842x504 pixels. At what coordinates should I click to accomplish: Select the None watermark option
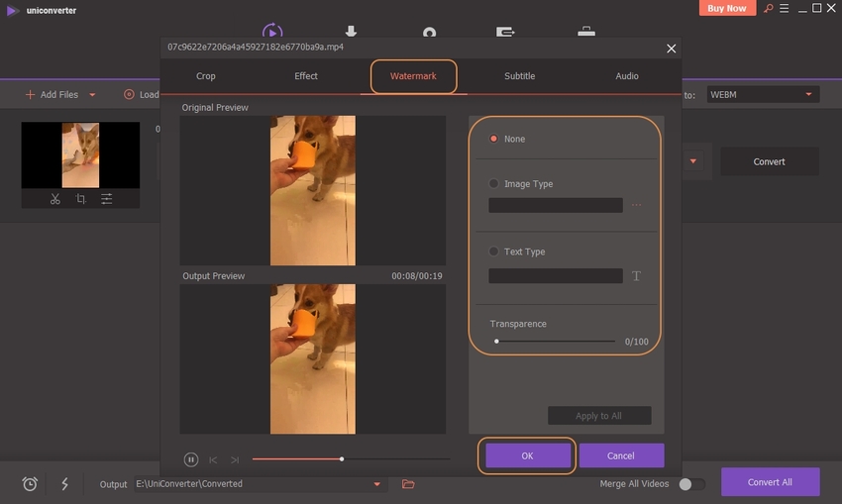point(494,140)
